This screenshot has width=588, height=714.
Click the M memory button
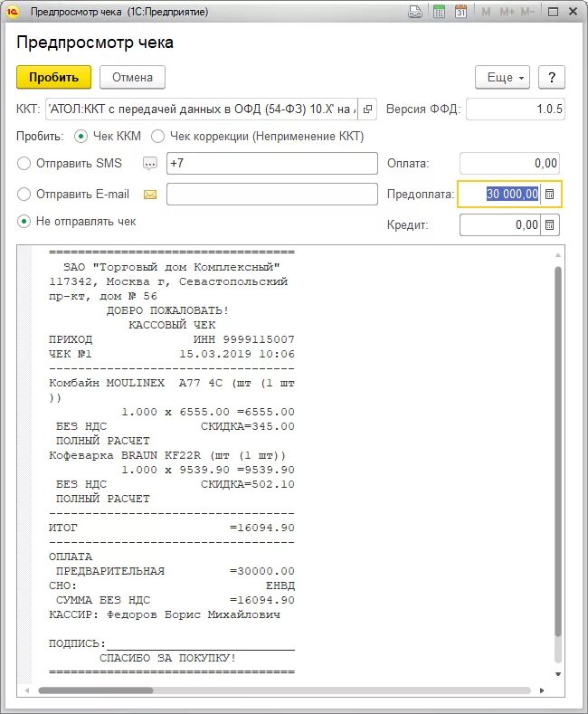click(486, 12)
